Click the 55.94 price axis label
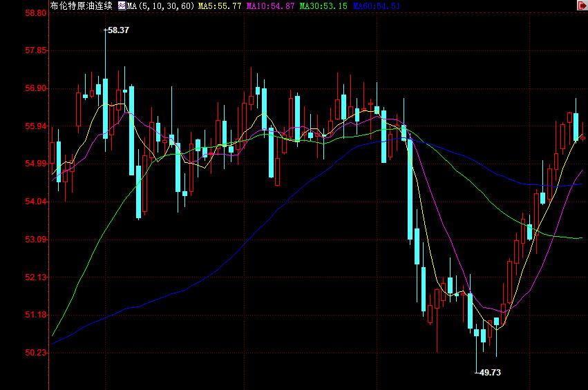The height and width of the screenshot is (390, 588). click(x=36, y=126)
